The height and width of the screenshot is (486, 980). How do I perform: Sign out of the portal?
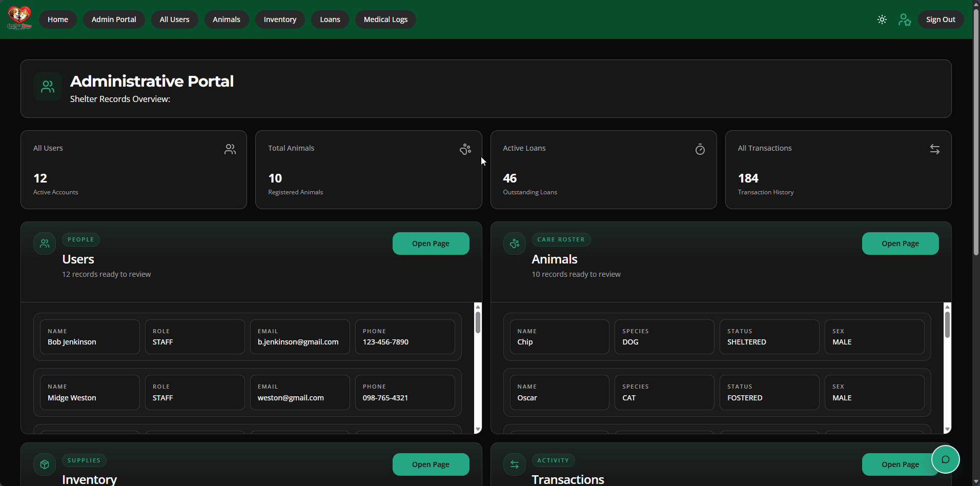[x=941, y=19]
